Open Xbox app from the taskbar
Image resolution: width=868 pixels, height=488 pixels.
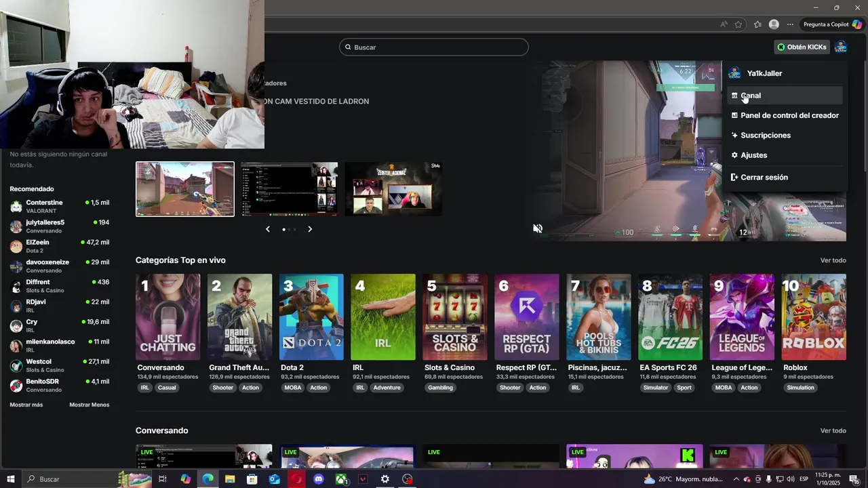click(341, 479)
